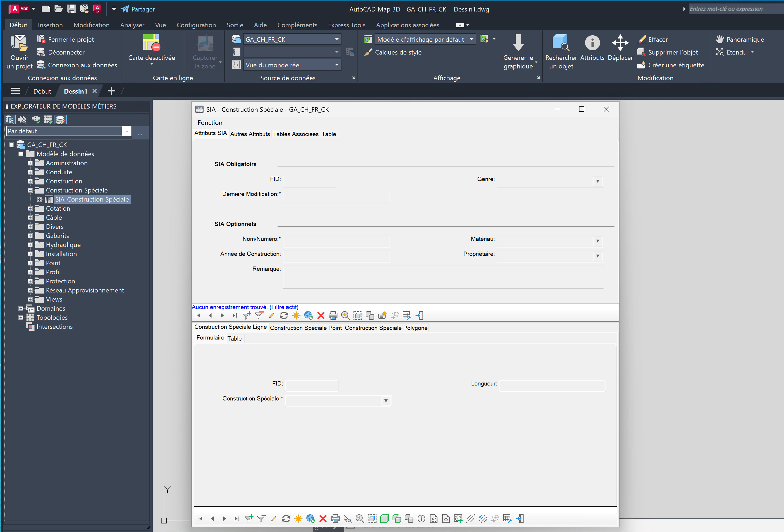Collapse the Construction Spéciale tree folder
Image resolution: width=784 pixels, height=532 pixels.
(30, 190)
